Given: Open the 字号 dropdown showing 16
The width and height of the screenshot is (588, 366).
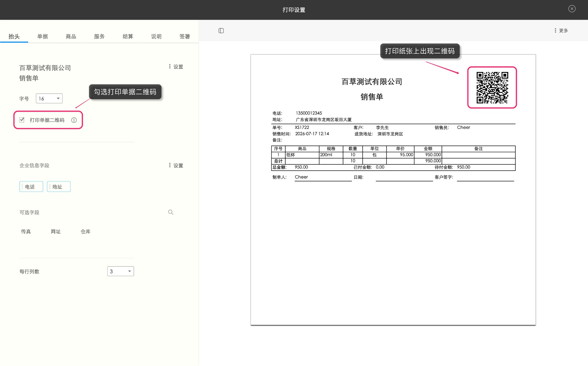Looking at the screenshot, I should tap(49, 98).
